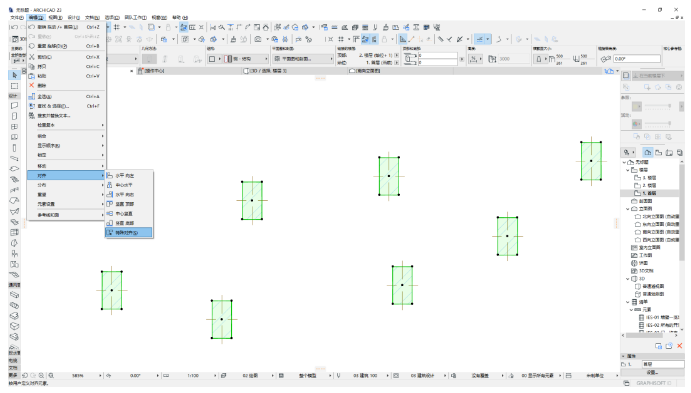Select the Wall tool in the toolbox
The height and width of the screenshot is (393, 691).
tap(14, 106)
